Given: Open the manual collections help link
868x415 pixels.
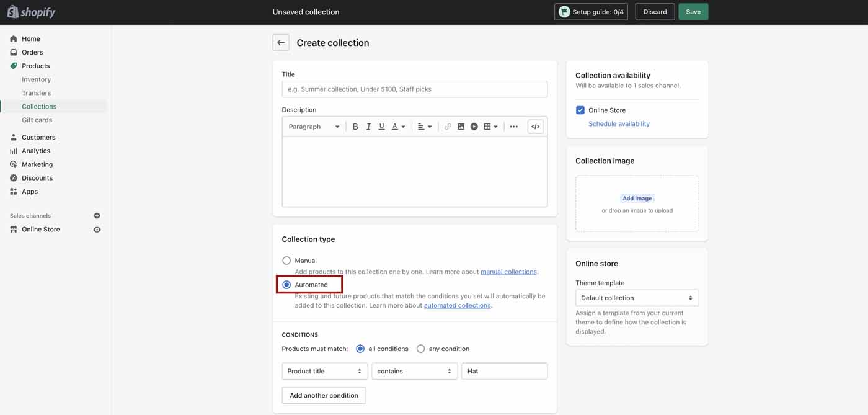Looking at the screenshot, I should [x=508, y=272].
